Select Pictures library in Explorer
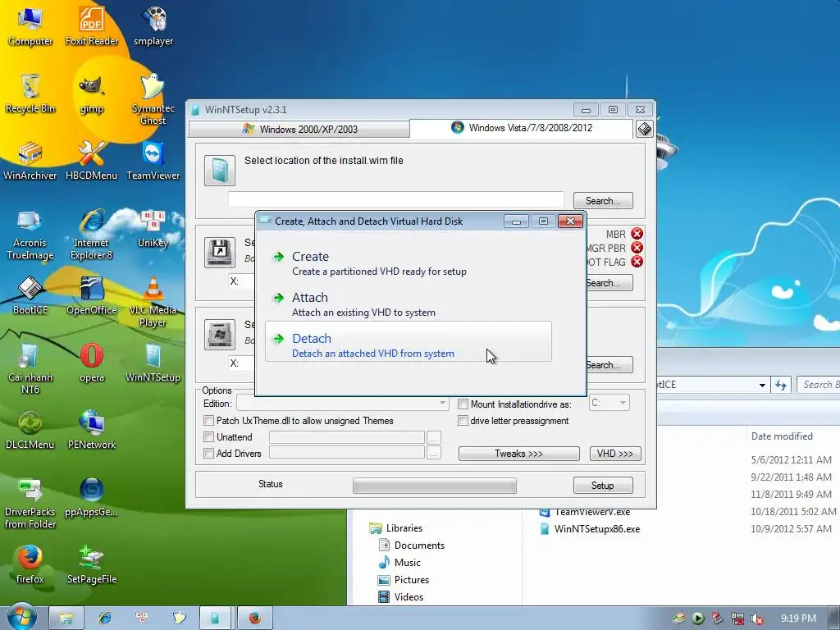The height and width of the screenshot is (630, 840). pyautogui.click(x=404, y=580)
